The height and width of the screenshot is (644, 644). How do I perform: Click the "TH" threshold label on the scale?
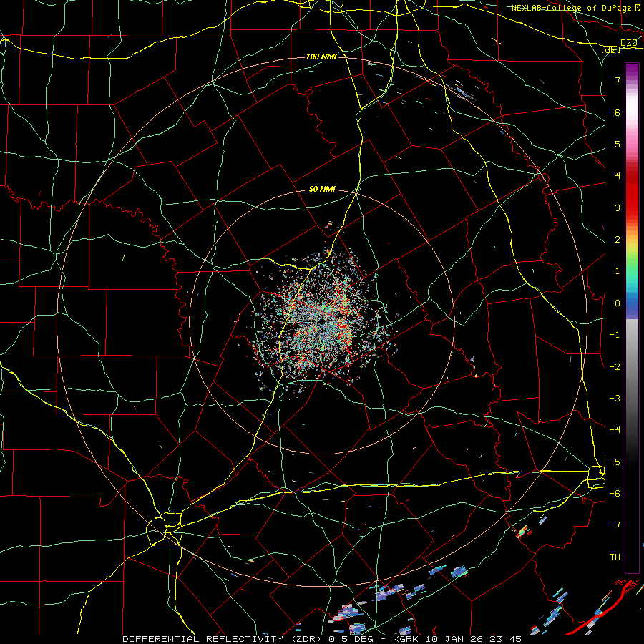(x=615, y=557)
